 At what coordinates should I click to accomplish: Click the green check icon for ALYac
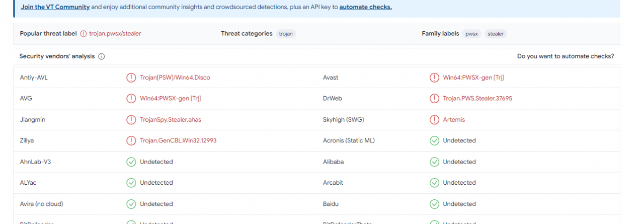coord(131,183)
